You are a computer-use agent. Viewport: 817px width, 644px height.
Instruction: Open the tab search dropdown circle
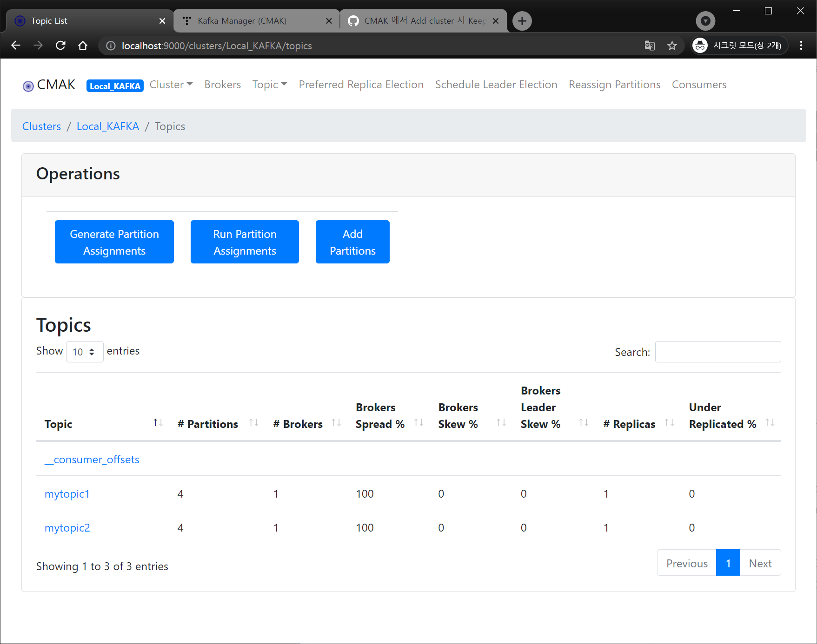click(705, 21)
